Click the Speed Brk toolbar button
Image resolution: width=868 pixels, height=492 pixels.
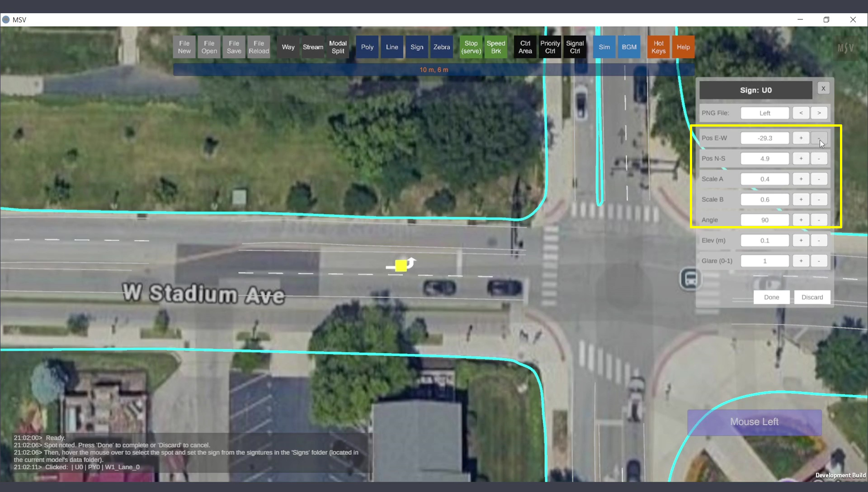[495, 47]
